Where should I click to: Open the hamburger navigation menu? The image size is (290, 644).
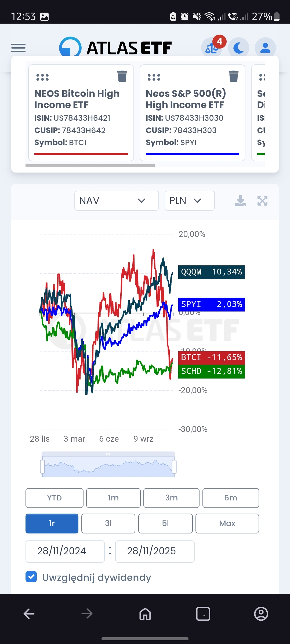[18, 48]
